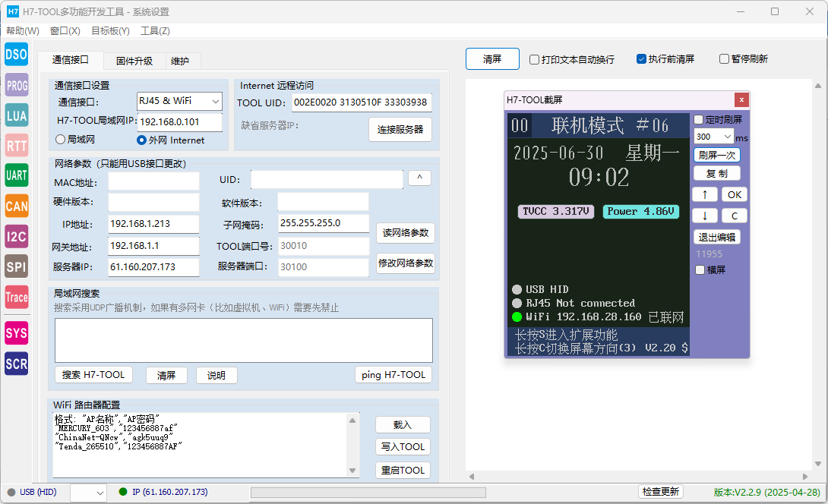Open the status bar USB port dropdown
The height and width of the screenshot is (504, 828).
point(87,493)
